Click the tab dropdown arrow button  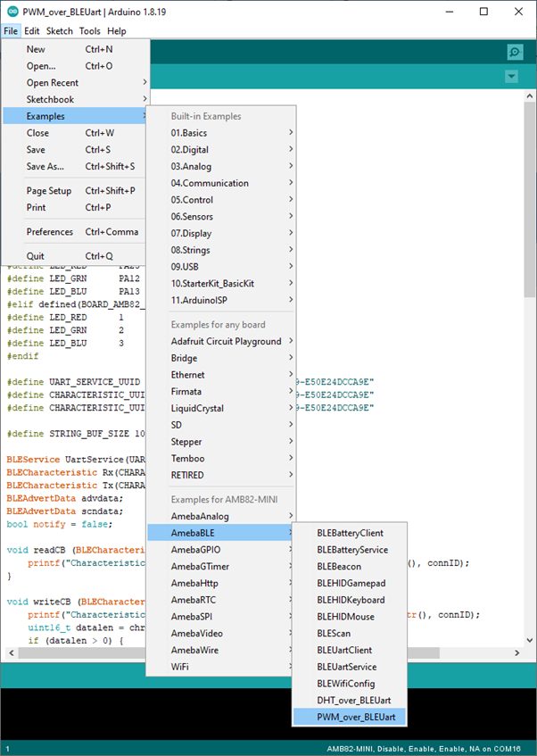[x=511, y=77]
